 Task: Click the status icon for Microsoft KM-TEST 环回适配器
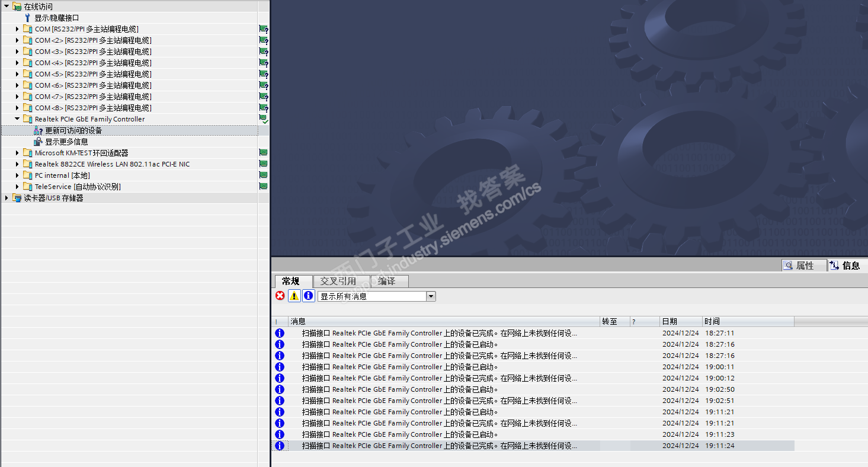264,153
